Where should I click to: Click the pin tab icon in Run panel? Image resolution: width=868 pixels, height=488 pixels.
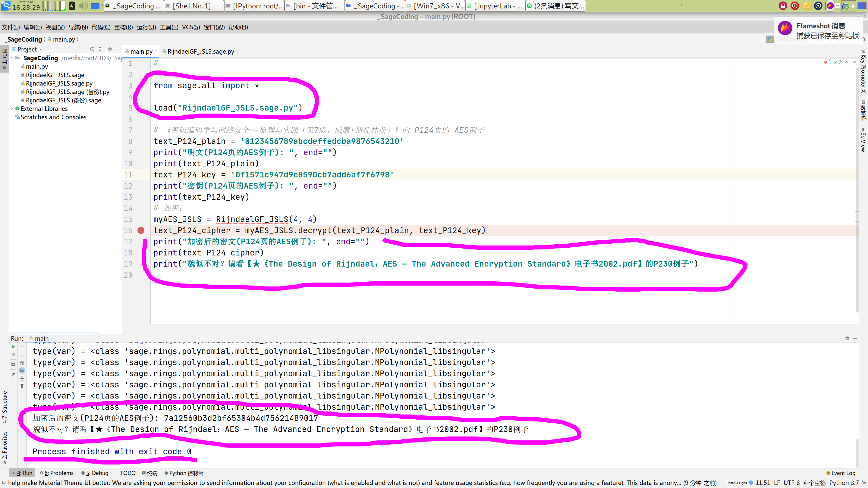tap(13, 374)
